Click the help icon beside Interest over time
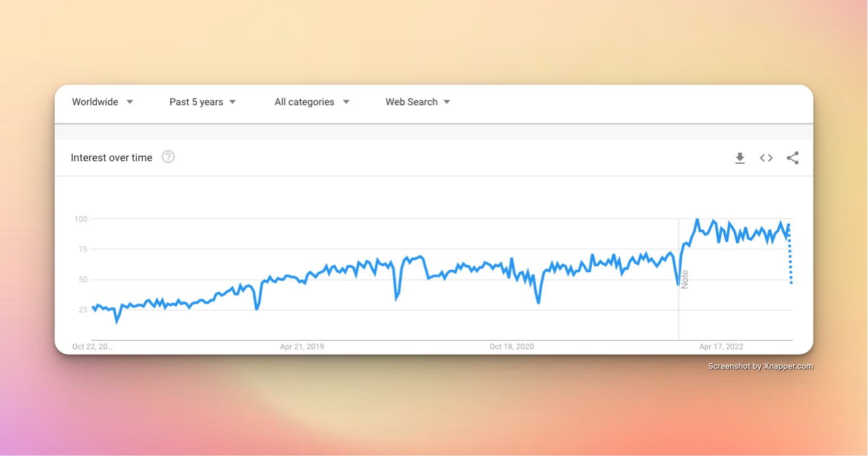The image size is (868, 456). coord(168,157)
